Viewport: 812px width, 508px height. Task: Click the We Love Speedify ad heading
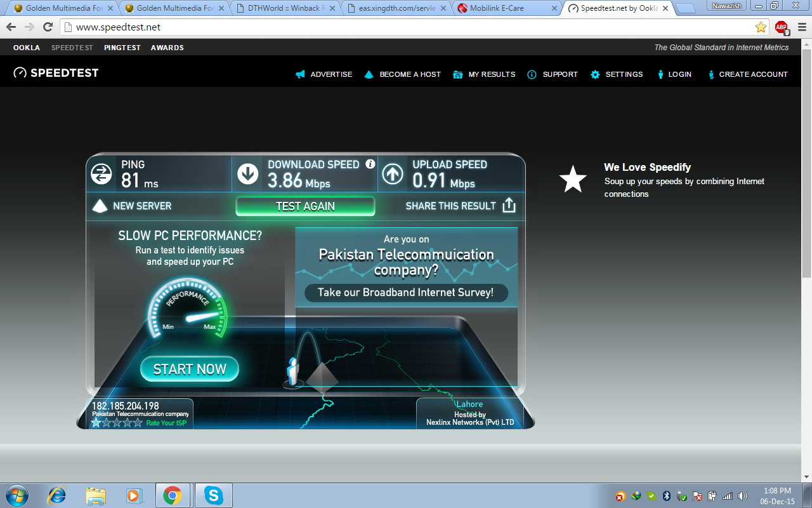pyautogui.click(x=647, y=167)
